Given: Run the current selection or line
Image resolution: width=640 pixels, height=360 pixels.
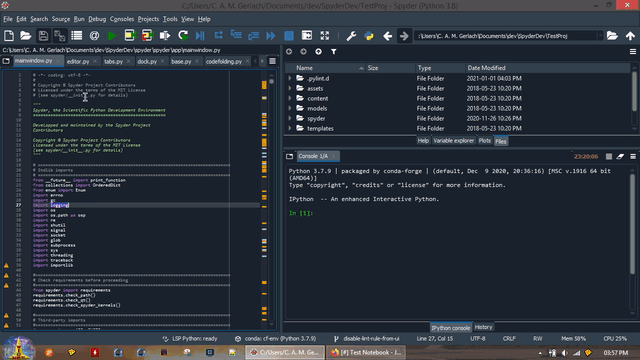Looking at the screenshot, I should (x=164, y=36).
